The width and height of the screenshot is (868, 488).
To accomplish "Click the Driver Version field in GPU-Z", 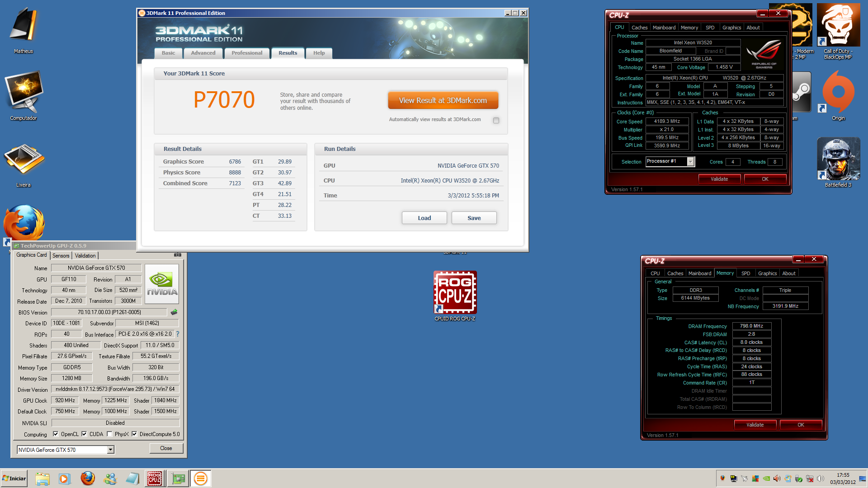I will (115, 389).
